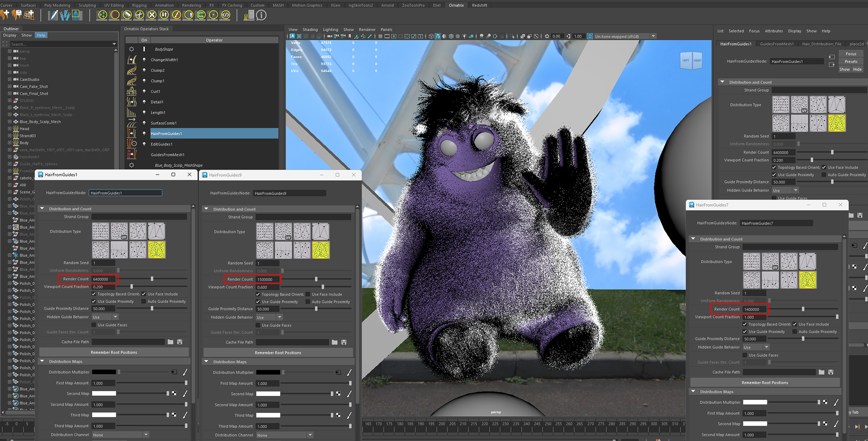The width and height of the screenshot is (868, 441).
Task: Click the SurfaceComb1 operator icon
Action: click(132, 123)
